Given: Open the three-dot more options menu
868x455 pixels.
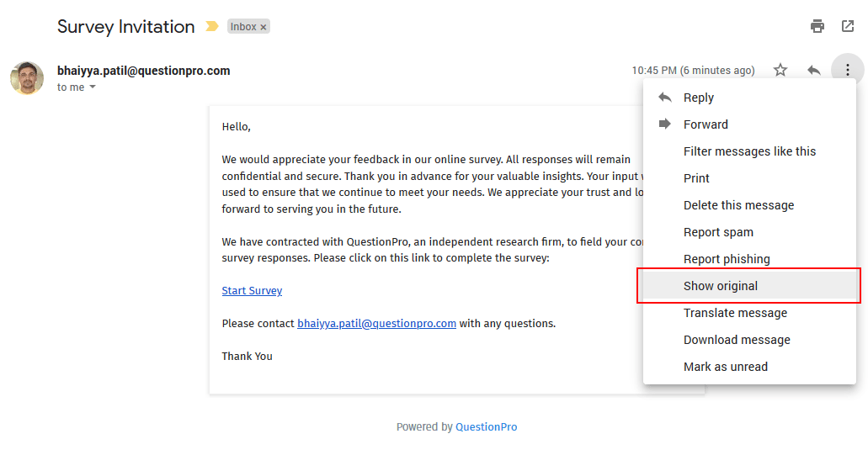Looking at the screenshot, I should coord(848,70).
